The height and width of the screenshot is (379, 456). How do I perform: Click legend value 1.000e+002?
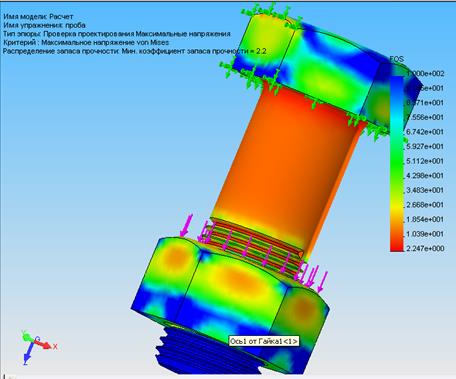(425, 73)
